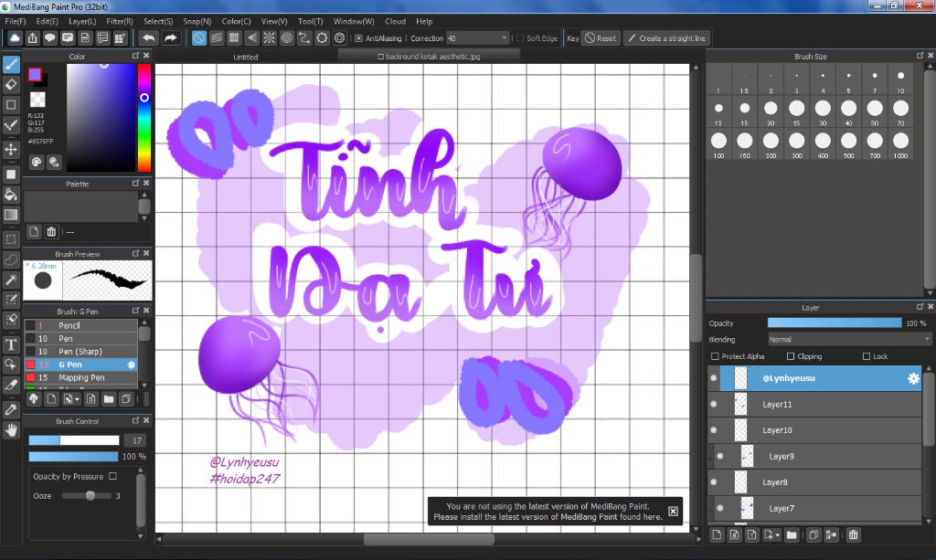The image size is (936, 560).
Task: Adjust the Ooze slider
Action: point(87,495)
